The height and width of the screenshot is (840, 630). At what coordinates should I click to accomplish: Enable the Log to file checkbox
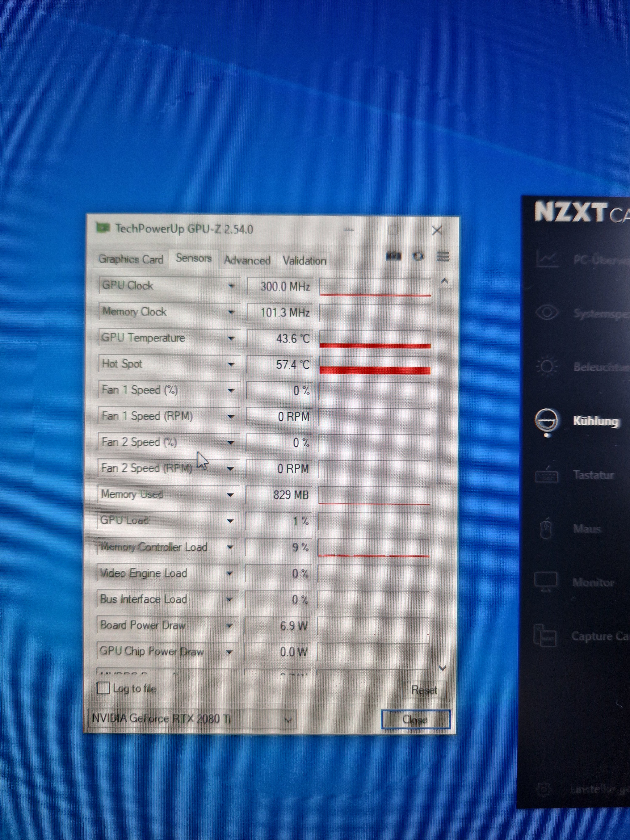104,688
